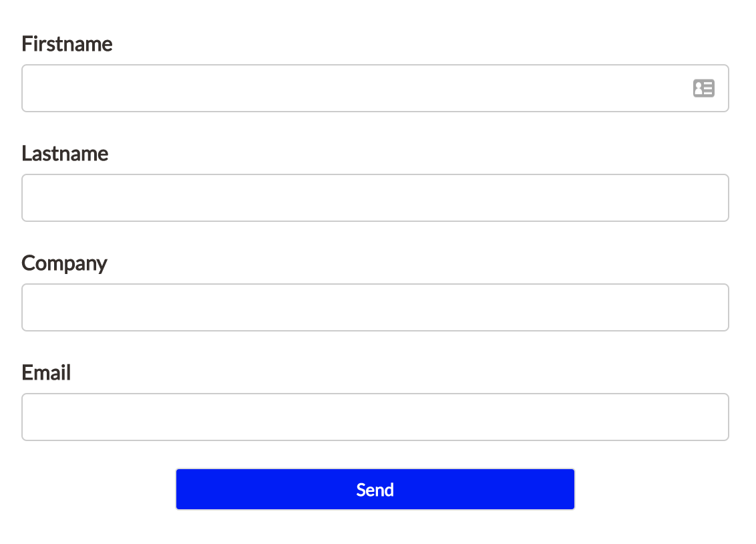Select the gray ID card icon
This screenshot has width=756, height=544.
coord(703,88)
